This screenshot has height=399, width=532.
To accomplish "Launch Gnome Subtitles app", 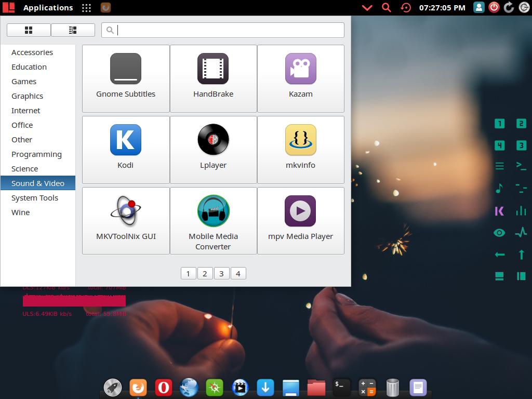I will point(126,78).
